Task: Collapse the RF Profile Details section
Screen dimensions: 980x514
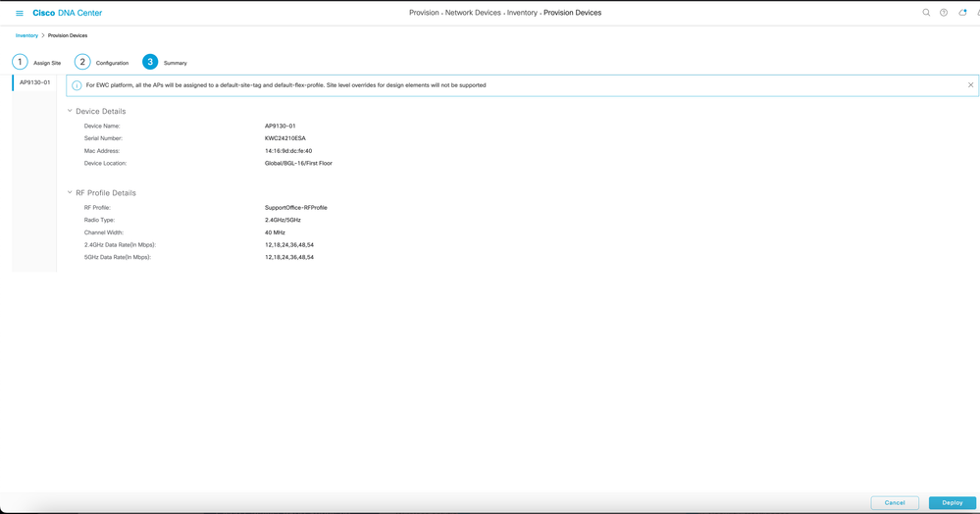Action: [70, 192]
